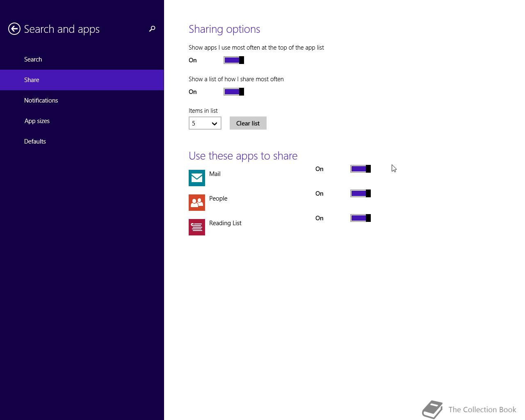This screenshot has height=420, width=525.
Task: Go to App sizes settings
Action: (82, 121)
